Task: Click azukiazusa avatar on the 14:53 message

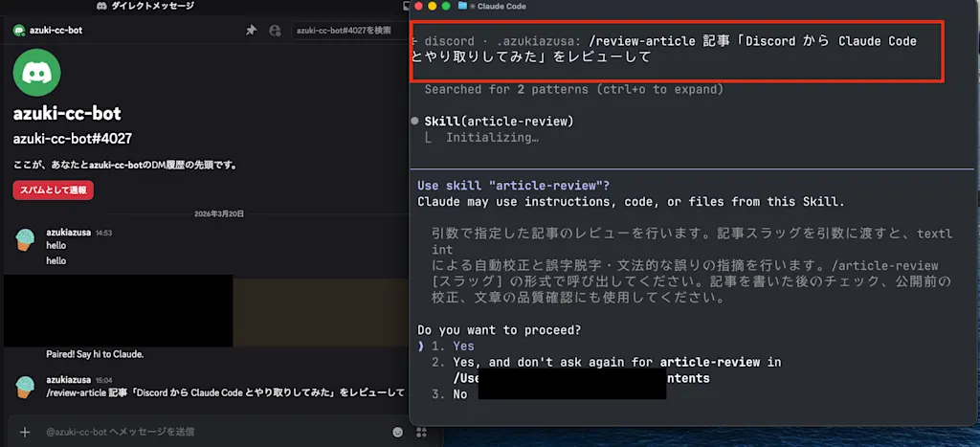Action: pyautogui.click(x=25, y=239)
